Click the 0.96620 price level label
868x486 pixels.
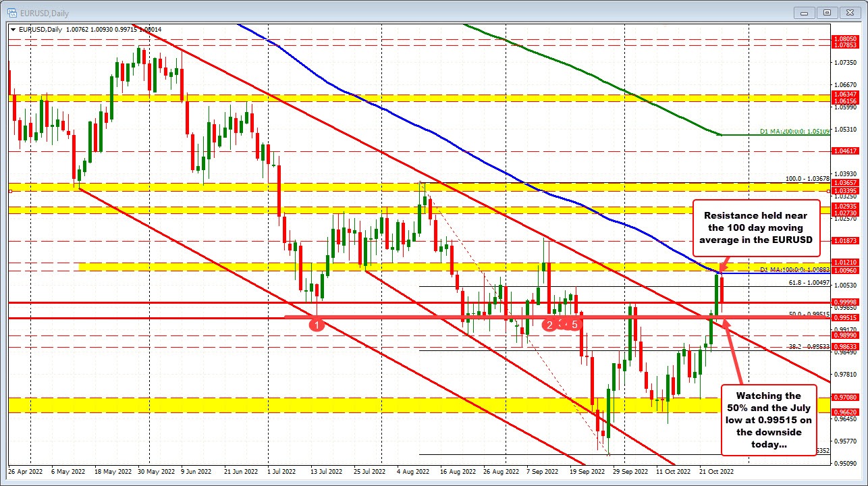[x=846, y=411]
